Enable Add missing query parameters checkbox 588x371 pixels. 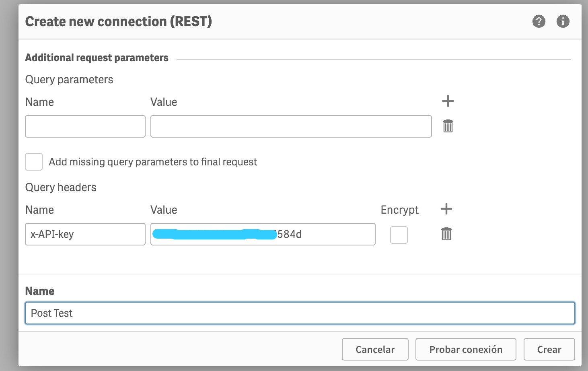click(34, 162)
